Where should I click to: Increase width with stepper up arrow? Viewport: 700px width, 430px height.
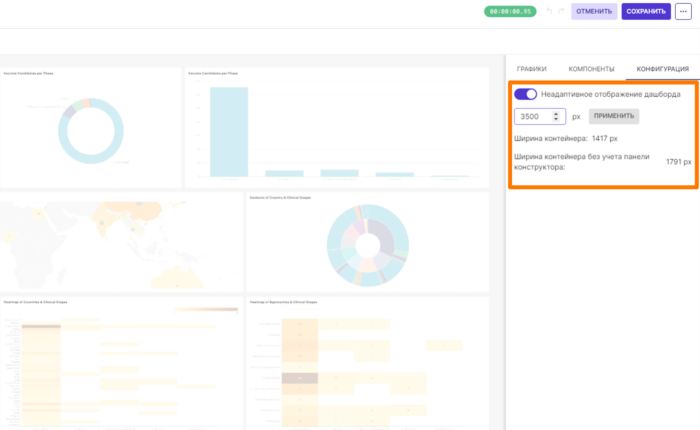(556, 114)
